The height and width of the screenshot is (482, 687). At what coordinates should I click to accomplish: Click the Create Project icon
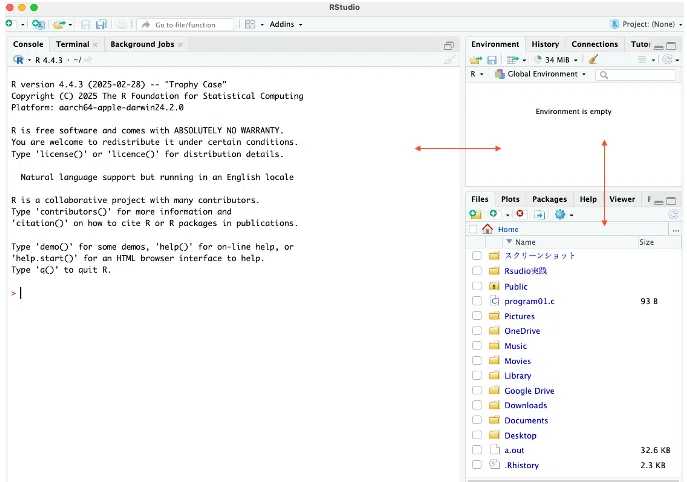(x=38, y=25)
